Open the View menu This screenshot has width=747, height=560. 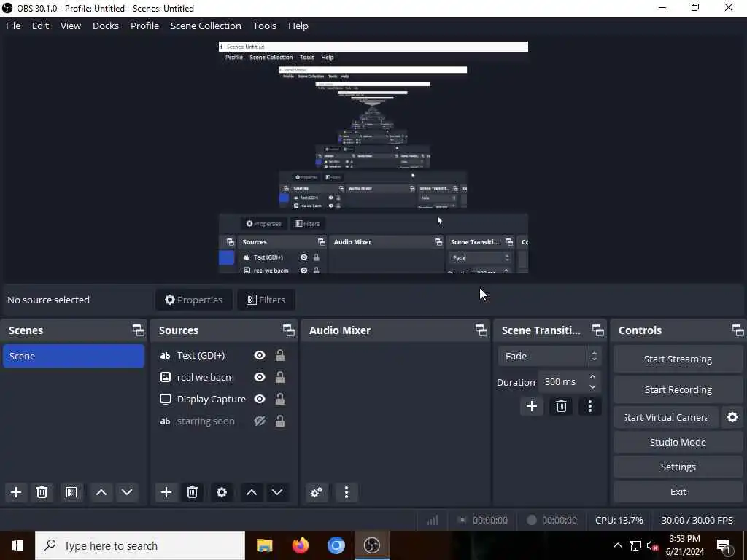(71, 26)
